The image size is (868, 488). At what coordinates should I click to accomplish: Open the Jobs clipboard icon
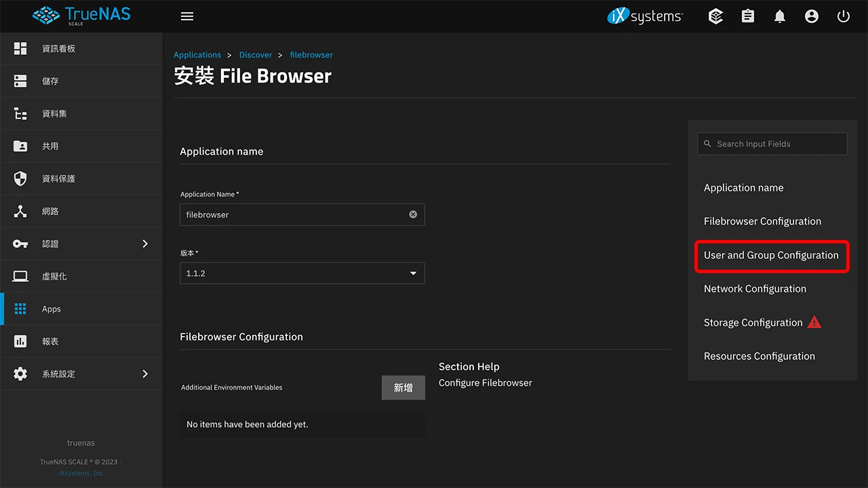[748, 16]
